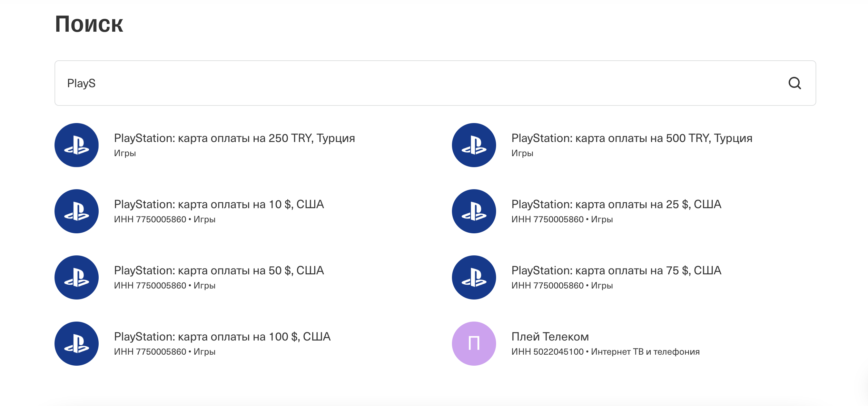Click the PlayS search input field
Screen dimensions: 868x406
[x=414, y=83]
